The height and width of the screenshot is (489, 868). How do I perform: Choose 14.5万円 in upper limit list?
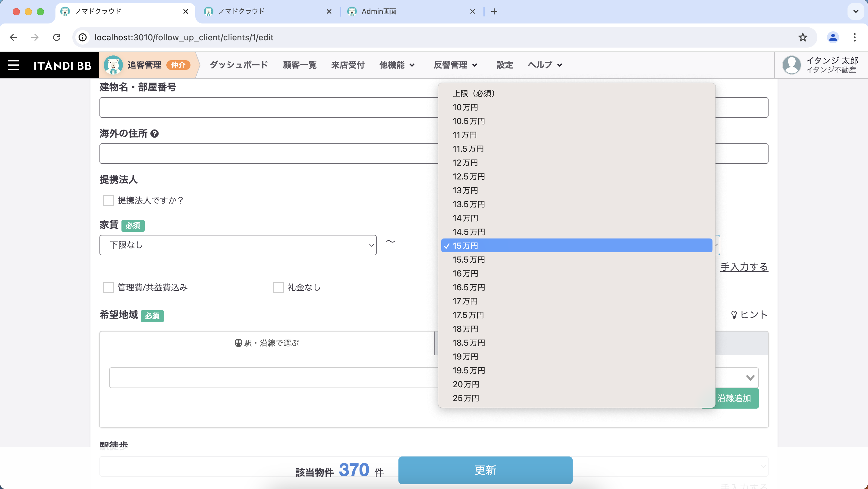pyautogui.click(x=577, y=232)
